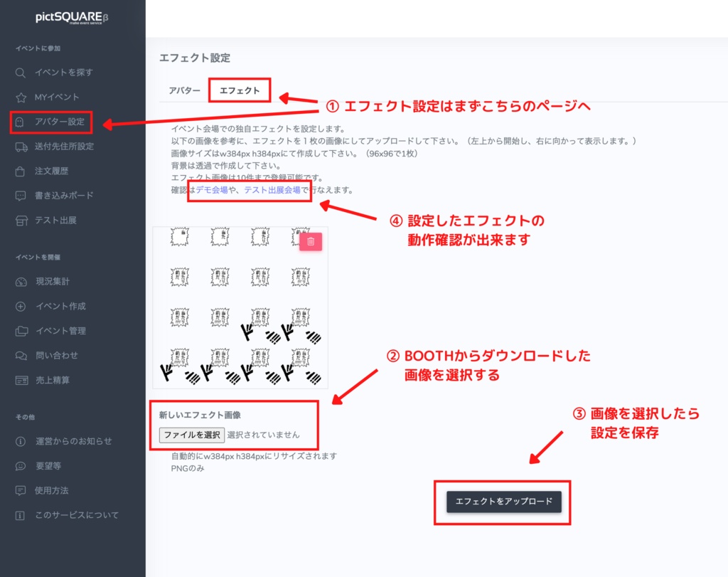Stay on the エフェクト tab

coord(240,90)
